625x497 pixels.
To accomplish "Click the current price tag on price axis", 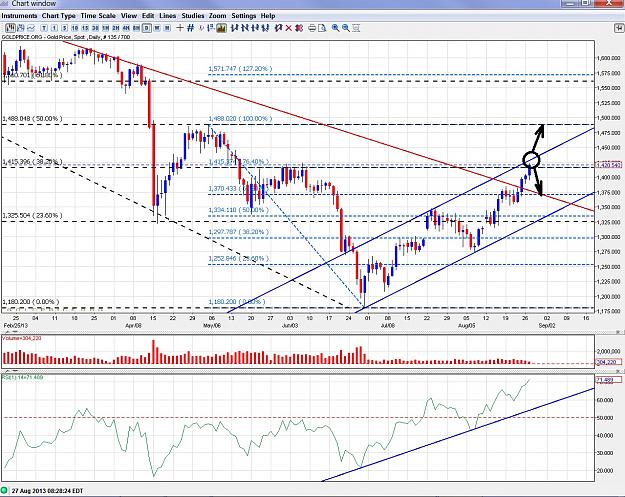I will [608, 165].
